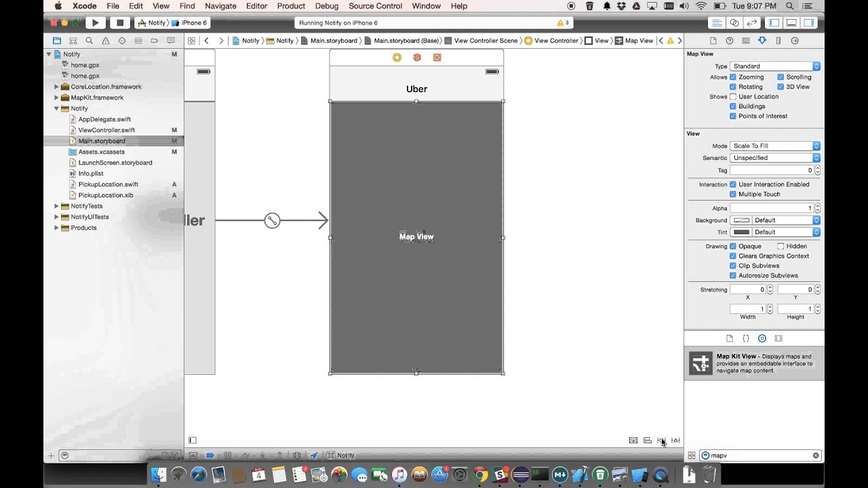Expand the Products group
The height and width of the screenshot is (488, 868).
click(x=56, y=228)
